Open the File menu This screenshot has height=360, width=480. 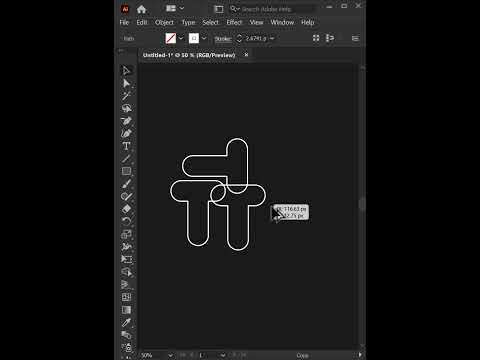[x=124, y=22]
